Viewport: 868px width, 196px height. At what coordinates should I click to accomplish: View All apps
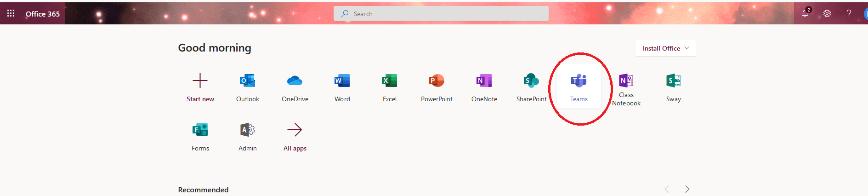[x=295, y=137]
